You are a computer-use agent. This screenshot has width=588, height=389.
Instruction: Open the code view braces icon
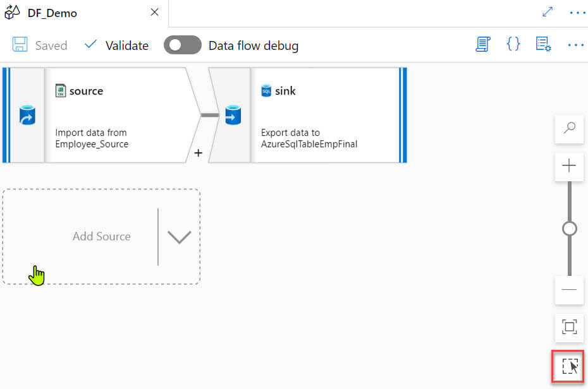(x=513, y=44)
